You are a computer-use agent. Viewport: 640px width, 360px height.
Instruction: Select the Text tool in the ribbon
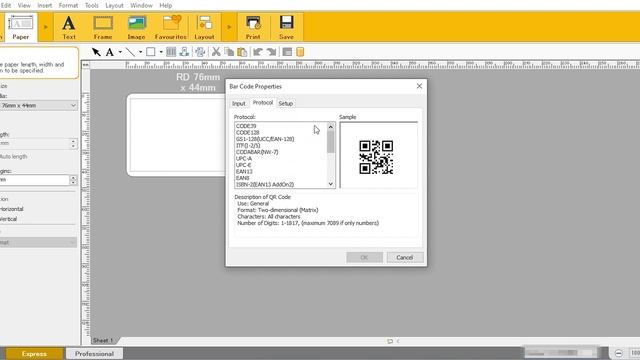point(69,27)
